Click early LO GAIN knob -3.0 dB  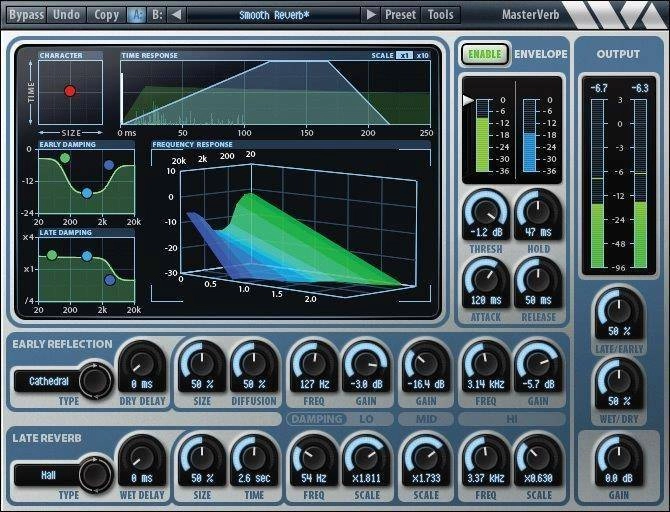tap(366, 366)
